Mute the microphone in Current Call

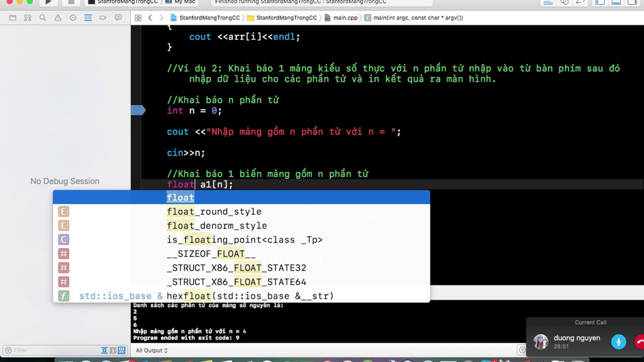pos(619,342)
